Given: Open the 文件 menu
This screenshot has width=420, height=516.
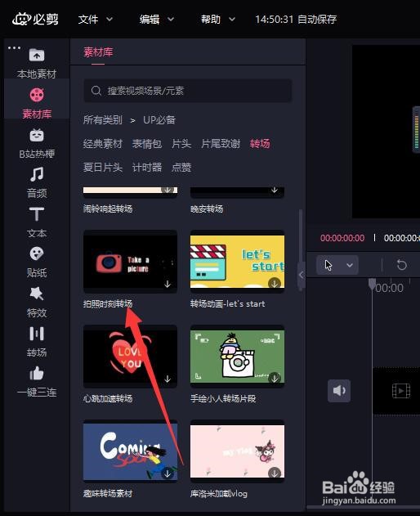Looking at the screenshot, I should (88, 20).
